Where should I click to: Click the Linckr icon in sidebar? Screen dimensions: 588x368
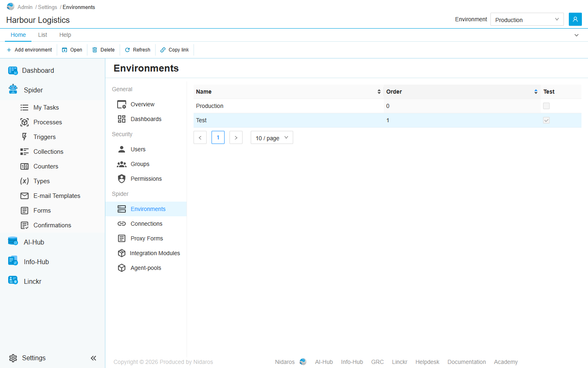coord(13,280)
